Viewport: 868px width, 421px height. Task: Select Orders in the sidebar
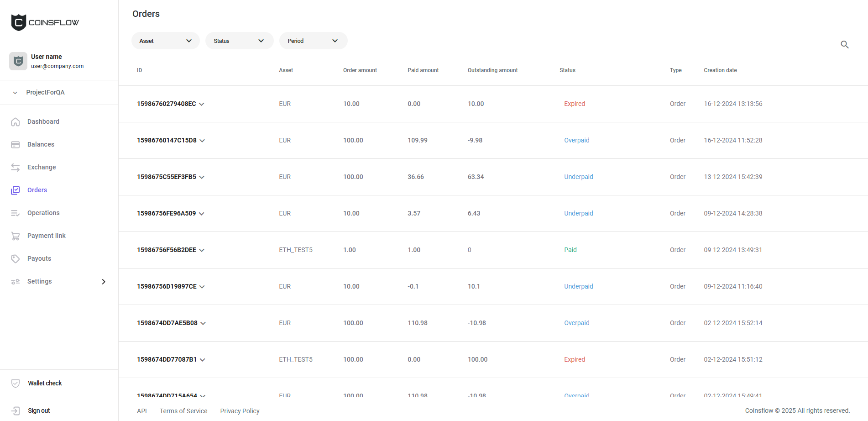click(37, 190)
